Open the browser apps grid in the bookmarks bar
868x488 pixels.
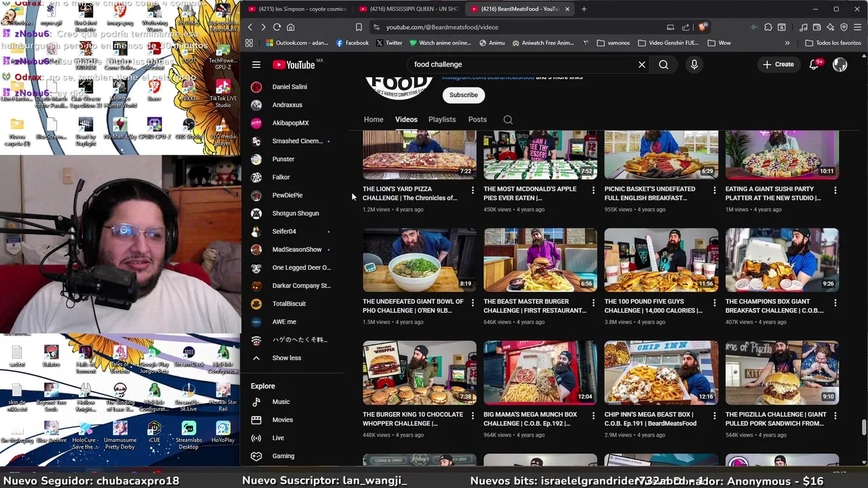(249, 43)
